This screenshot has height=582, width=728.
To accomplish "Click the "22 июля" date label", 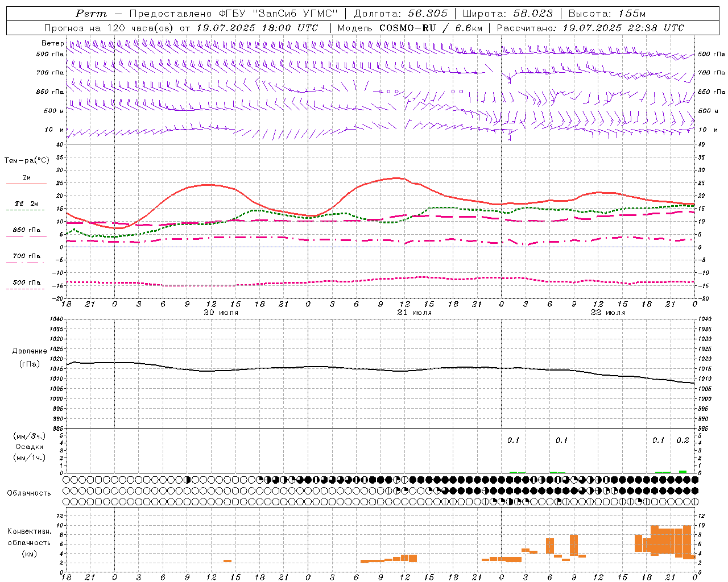I will point(607,313).
